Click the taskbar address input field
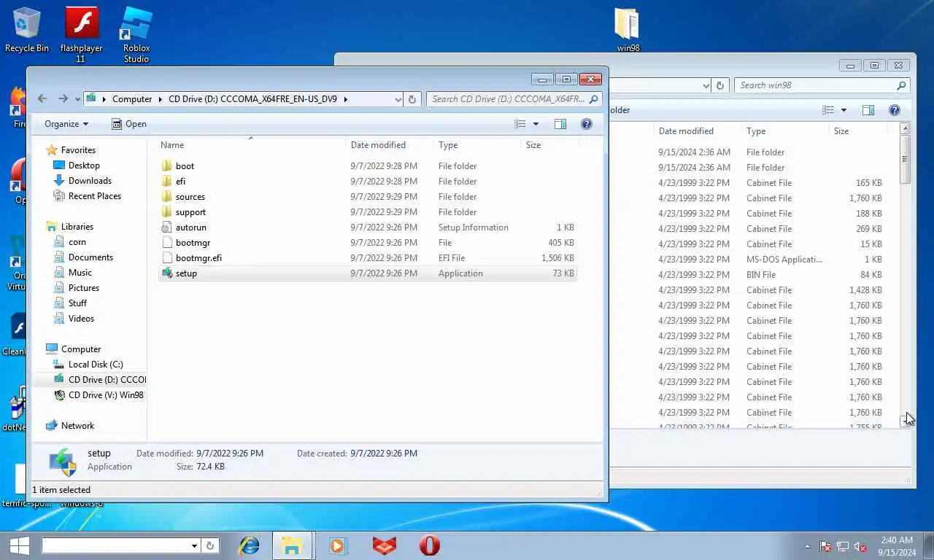Viewport: 934px width, 560px height. (x=115, y=545)
